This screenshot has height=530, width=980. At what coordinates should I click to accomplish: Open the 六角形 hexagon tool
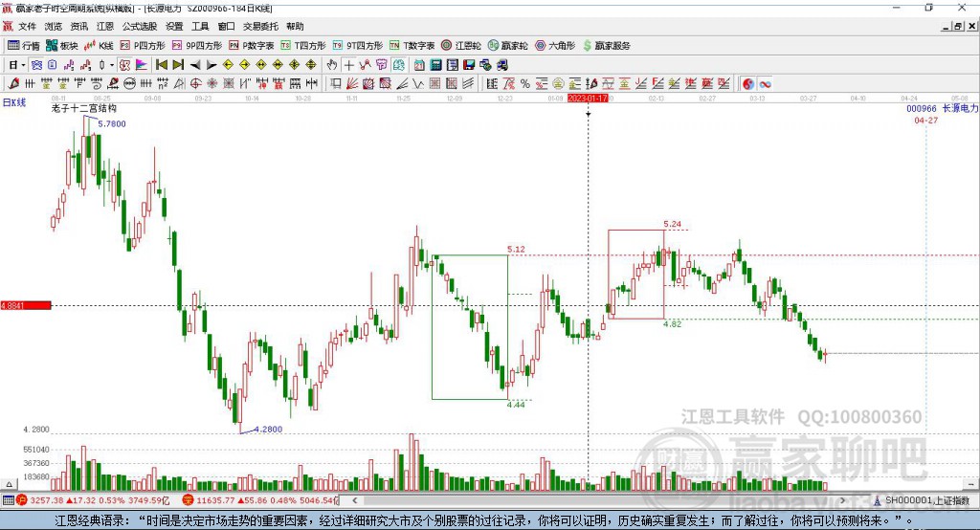tap(555, 46)
